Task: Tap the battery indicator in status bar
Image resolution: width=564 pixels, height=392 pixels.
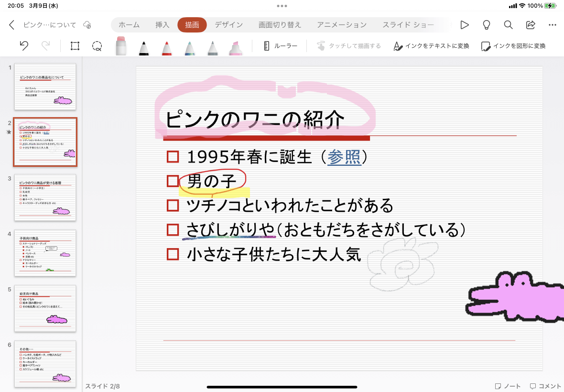Action: point(550,6)
